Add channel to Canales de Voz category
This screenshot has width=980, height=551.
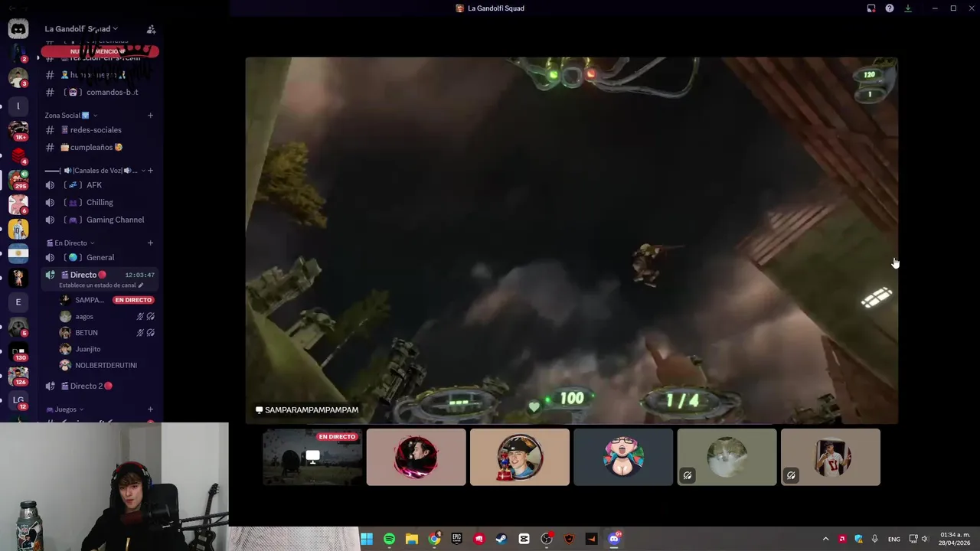[150, 171]
